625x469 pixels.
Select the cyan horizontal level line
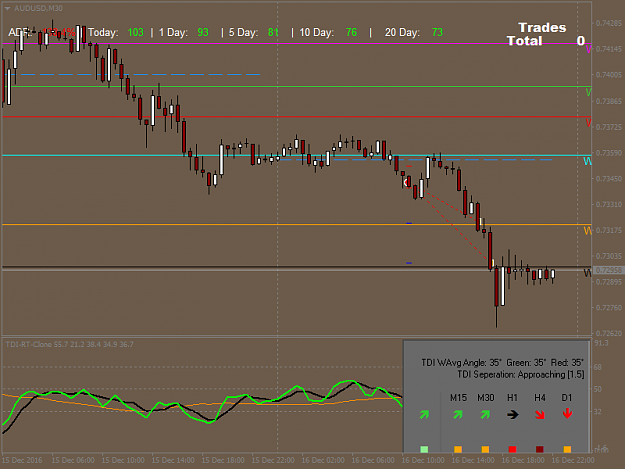click(x=297, y=155)
